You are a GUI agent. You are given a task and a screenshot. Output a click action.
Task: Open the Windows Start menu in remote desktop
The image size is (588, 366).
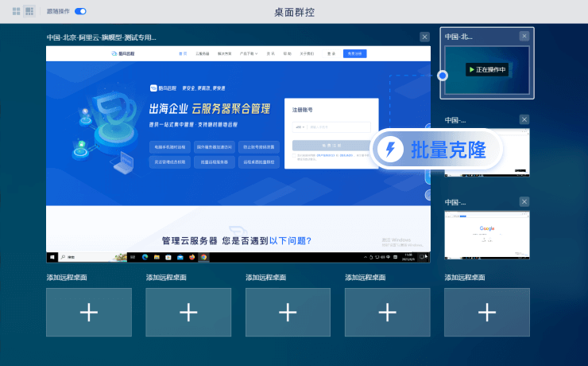(52, 257)
